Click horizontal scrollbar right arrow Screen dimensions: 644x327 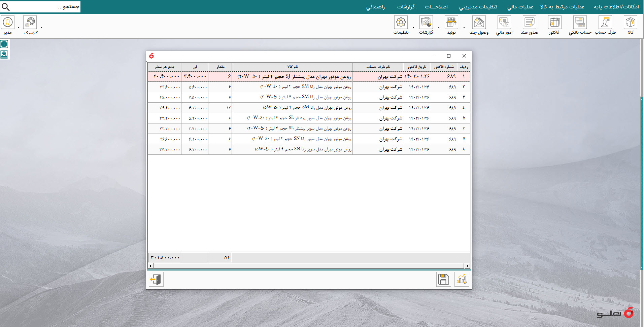click(x=467, y=266)
